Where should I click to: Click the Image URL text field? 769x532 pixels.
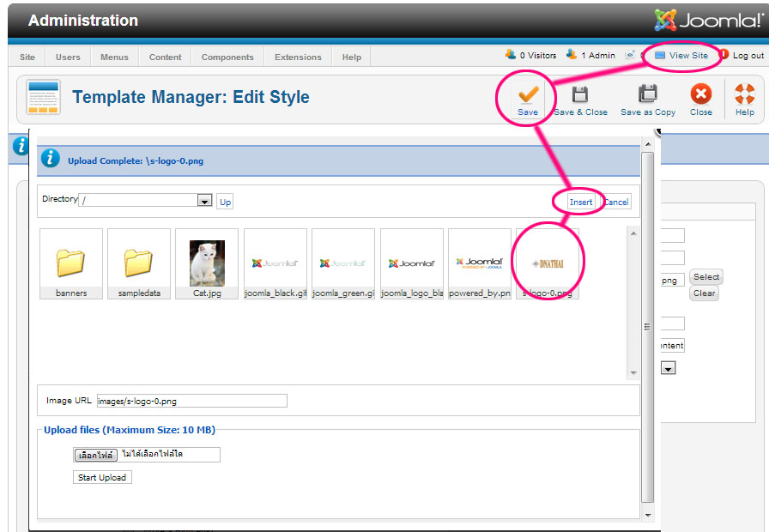click(191, 401)
